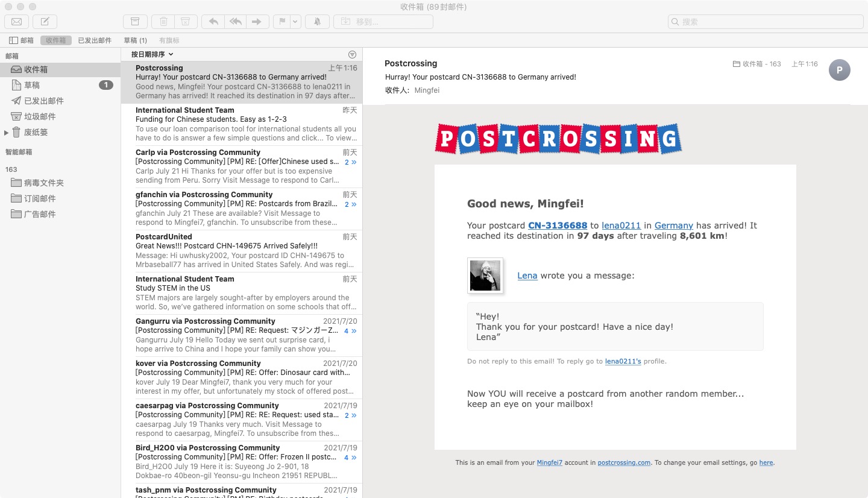
Task: Toggle the 邮箱 sidebar button
Action: tap(21, 40)
